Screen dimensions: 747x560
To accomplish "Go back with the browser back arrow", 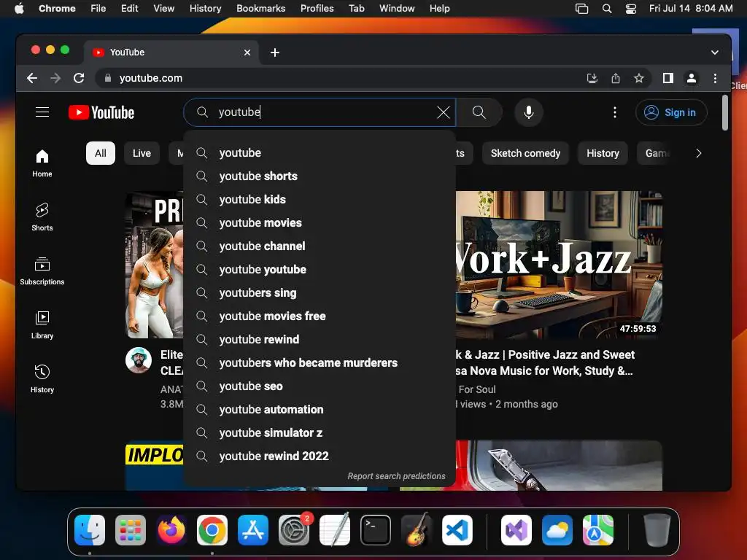I will (32, 78).
